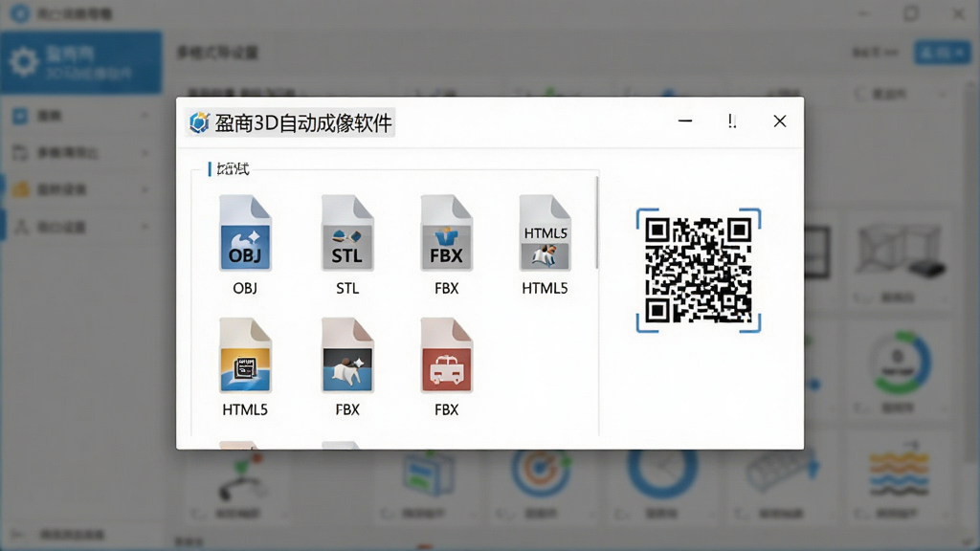Select the grey HTML5 icon in the top row
This screenshot has width=980, height=551.
pyautogui.click(x=545, y=232)
